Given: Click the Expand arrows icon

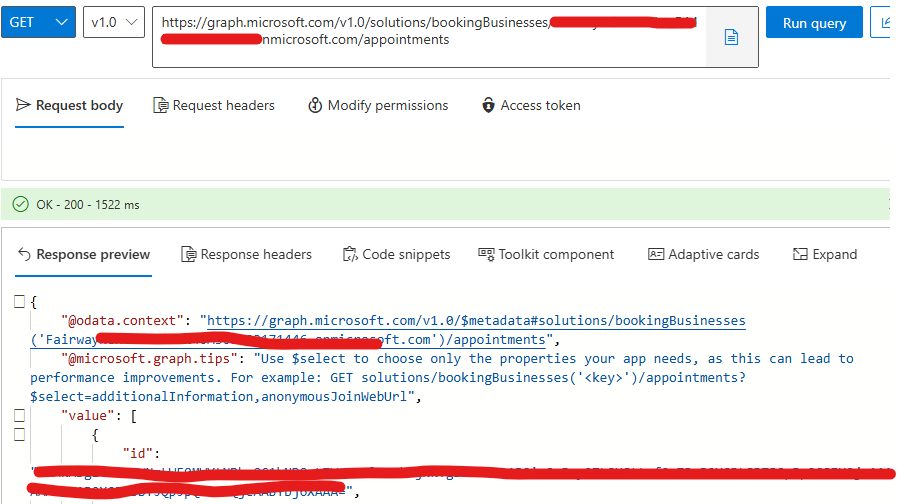Looking at the screenshot, I should (x=800, y=254).
